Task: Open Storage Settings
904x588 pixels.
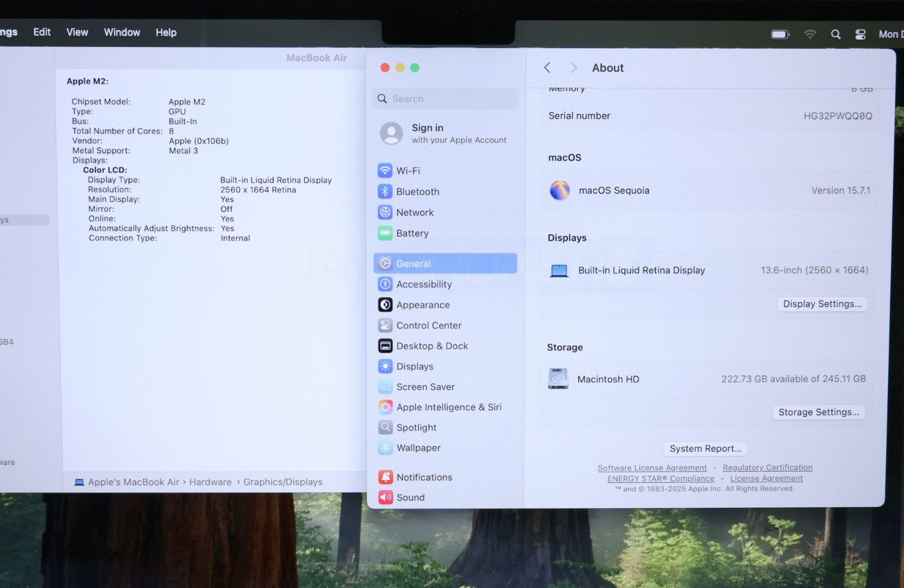Action: point(818,412)
